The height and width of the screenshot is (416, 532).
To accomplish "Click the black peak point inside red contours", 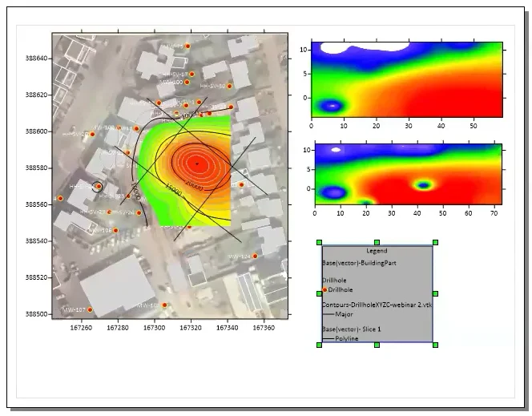I will click(x=197, y=164).
